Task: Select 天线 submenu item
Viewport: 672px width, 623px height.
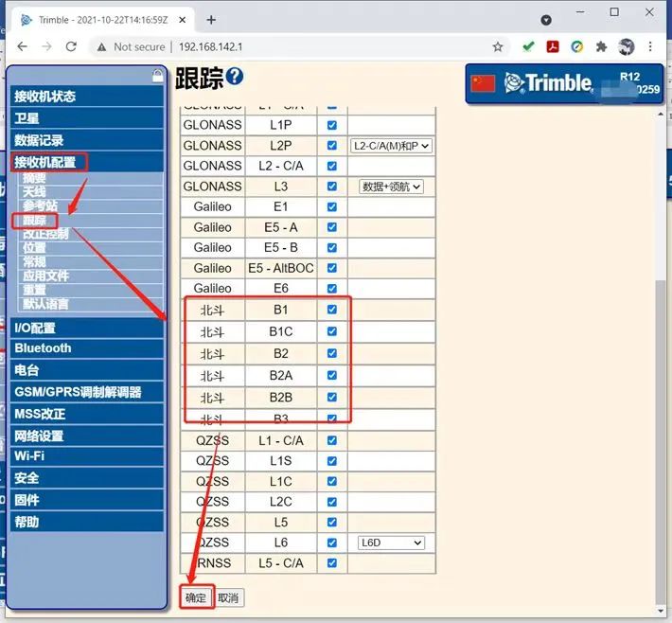Action: coord(34,191)
